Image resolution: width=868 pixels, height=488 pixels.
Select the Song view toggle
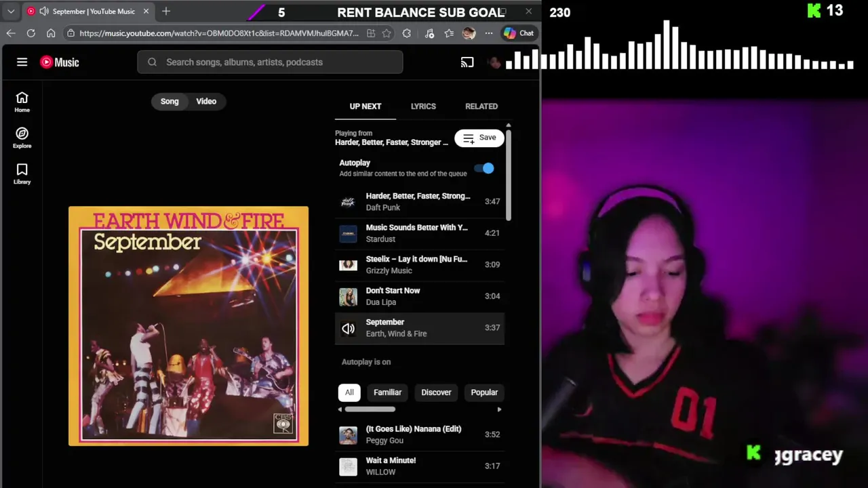click(170, 102)
